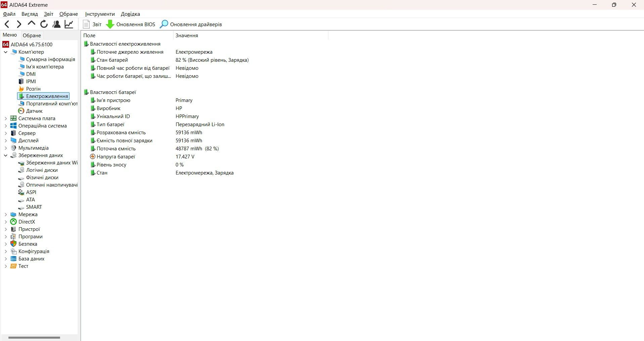644x341 pixels.
Task: Click the ASPI tree icon
Action: coord(21,192)
